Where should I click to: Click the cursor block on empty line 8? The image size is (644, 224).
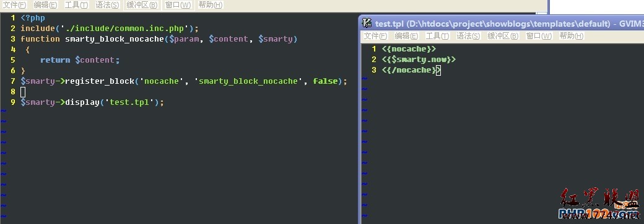(x=23, y=92)
